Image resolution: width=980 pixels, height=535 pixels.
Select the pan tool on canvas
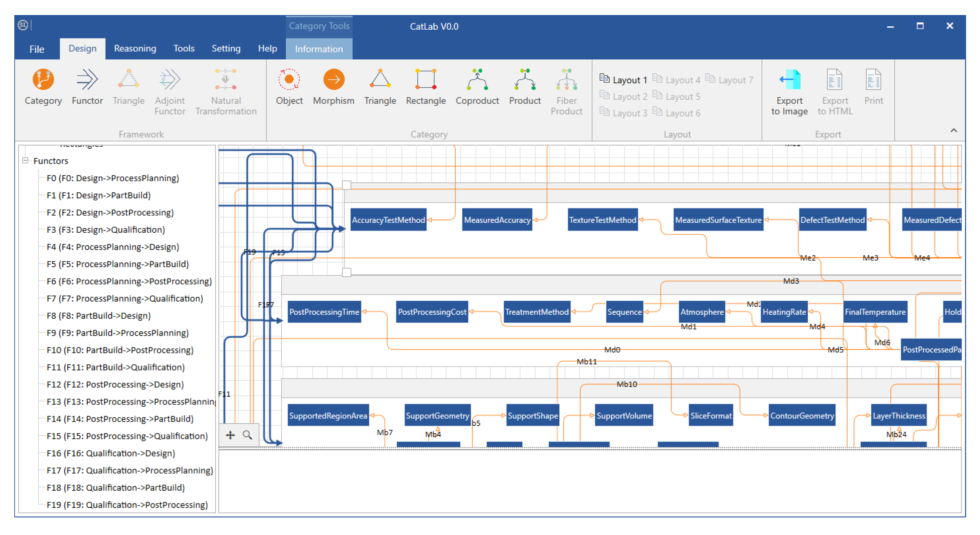pos(230,435)
